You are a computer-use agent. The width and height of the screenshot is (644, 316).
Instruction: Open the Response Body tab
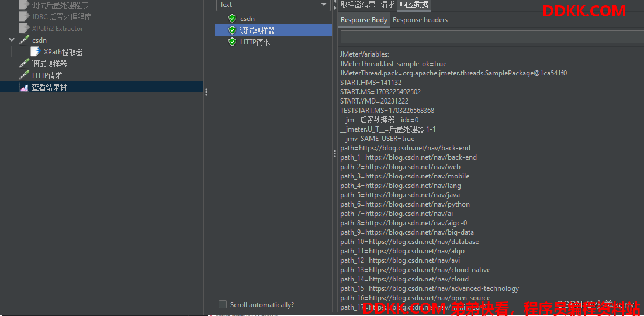click(x=364, y=20)
